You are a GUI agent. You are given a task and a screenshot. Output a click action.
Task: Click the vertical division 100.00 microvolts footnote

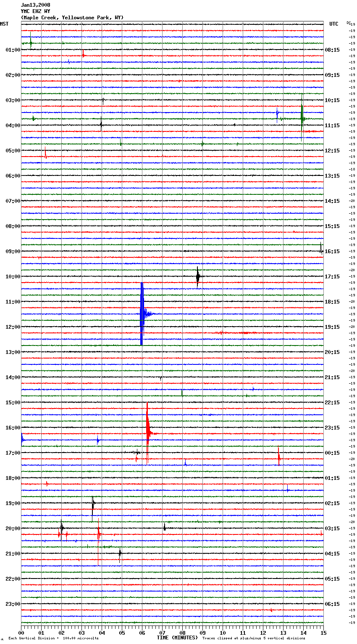tap(53, 638)
